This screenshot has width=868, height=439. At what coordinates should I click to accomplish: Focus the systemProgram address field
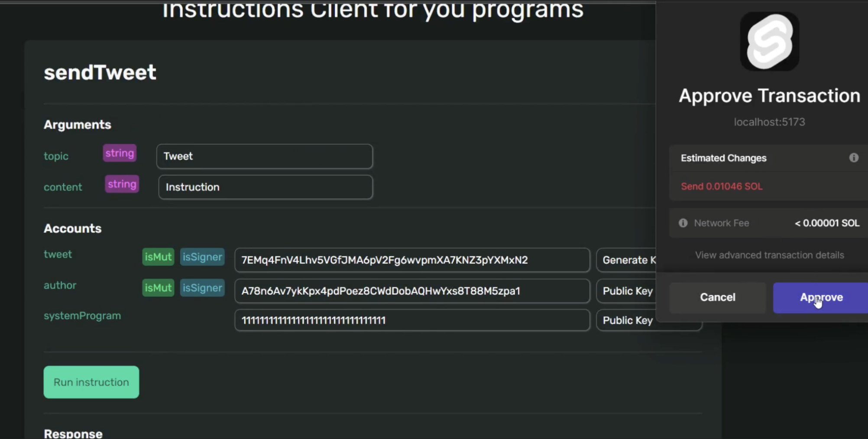412,320
